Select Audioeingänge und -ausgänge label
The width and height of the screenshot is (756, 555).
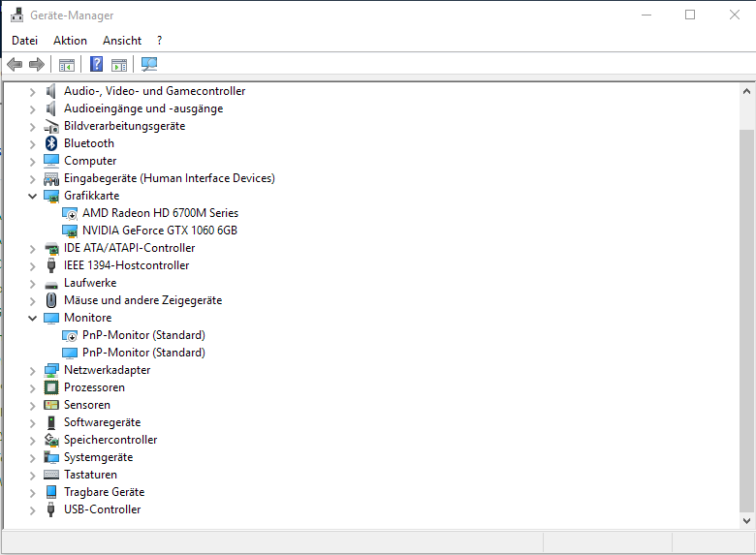coord(143,108)
